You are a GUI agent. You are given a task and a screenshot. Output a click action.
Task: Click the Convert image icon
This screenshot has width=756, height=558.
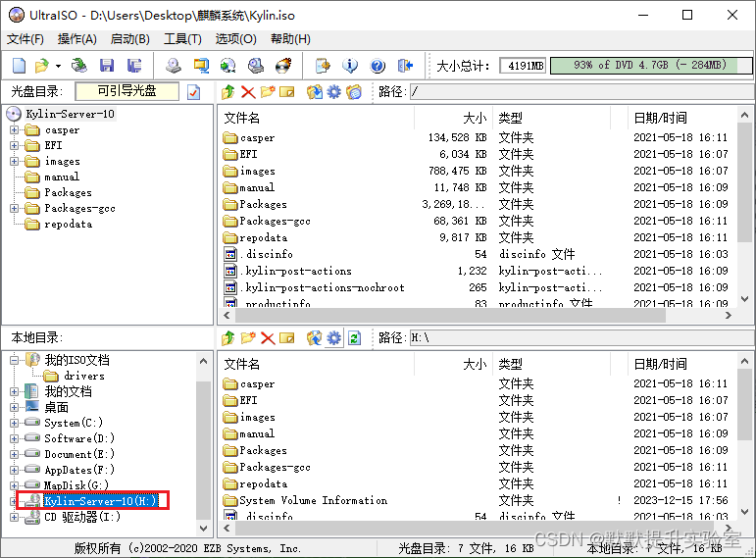coord(228,65)
